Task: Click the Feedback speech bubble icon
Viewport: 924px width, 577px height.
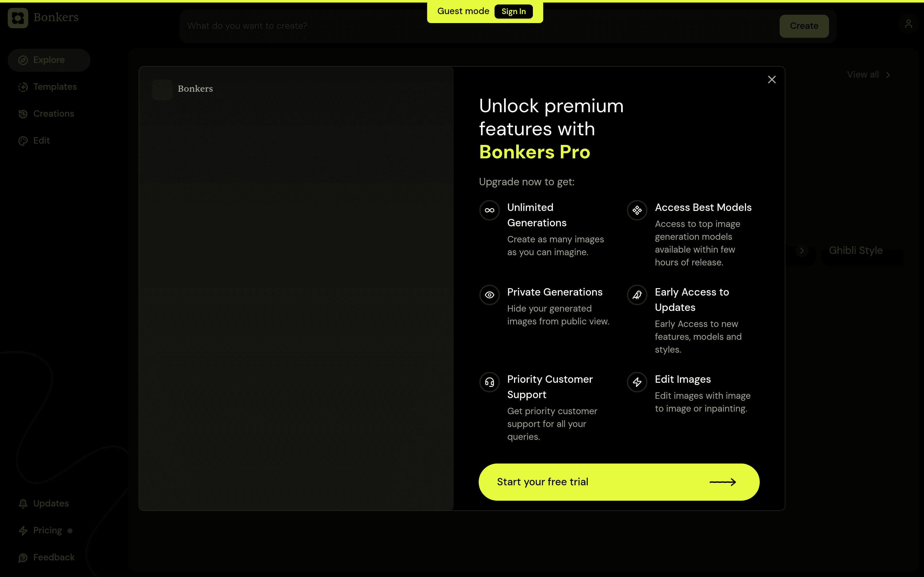Action: (x=23, y=557)
